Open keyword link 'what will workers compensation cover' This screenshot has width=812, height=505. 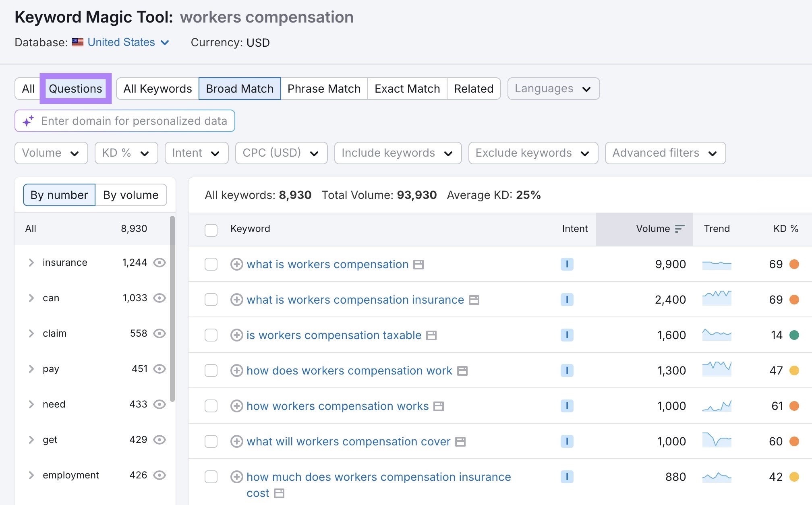[348, 441]
